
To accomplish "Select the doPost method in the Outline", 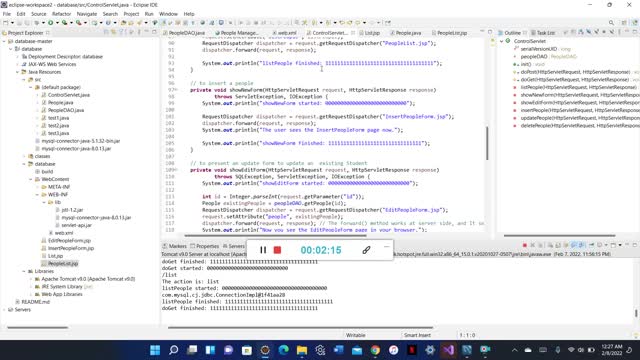I will pyautogui.click(x=575, y=72).
